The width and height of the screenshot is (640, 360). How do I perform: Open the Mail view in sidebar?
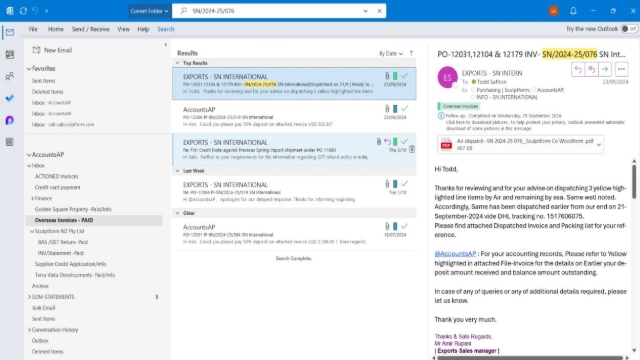pos(10,32)
